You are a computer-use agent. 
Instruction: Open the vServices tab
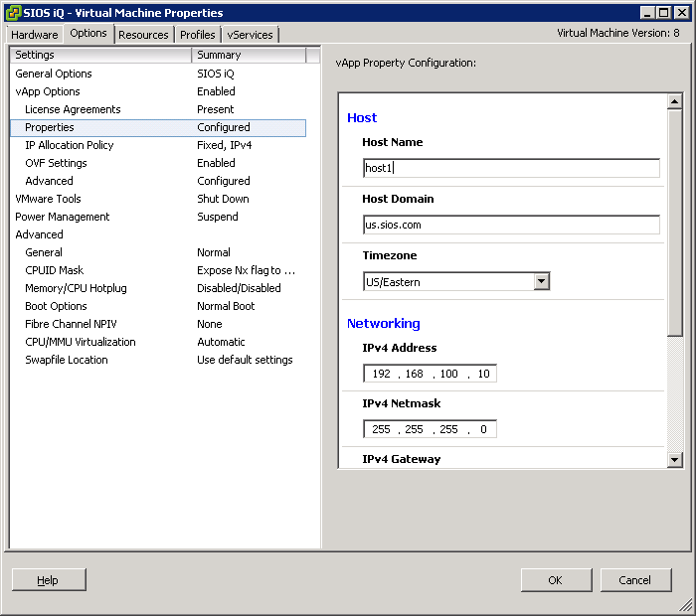250,35
